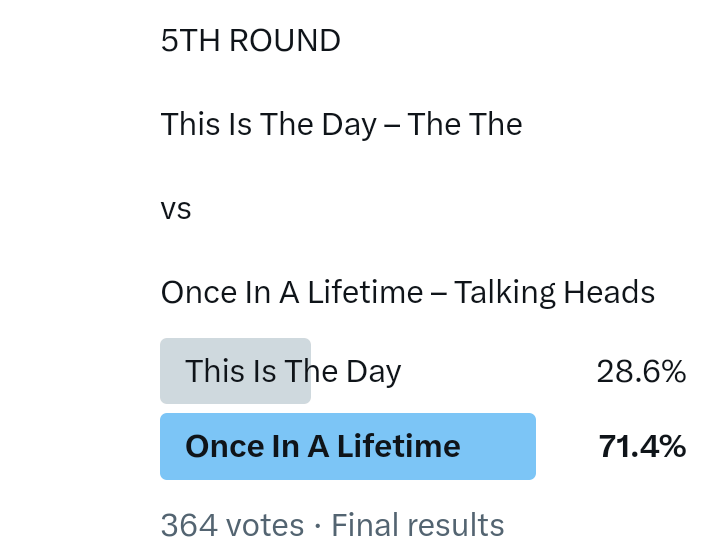Click the 5TH ROUND heading text
The height and width of the screenshot is (554, 720).
250,41
